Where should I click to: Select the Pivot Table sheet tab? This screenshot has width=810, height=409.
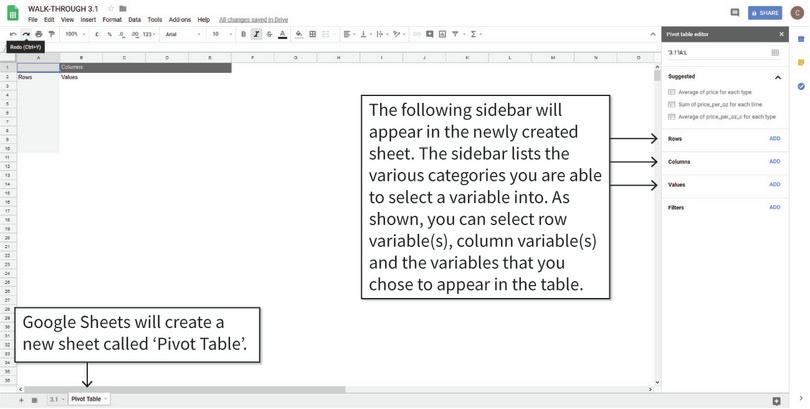[89, 399]
